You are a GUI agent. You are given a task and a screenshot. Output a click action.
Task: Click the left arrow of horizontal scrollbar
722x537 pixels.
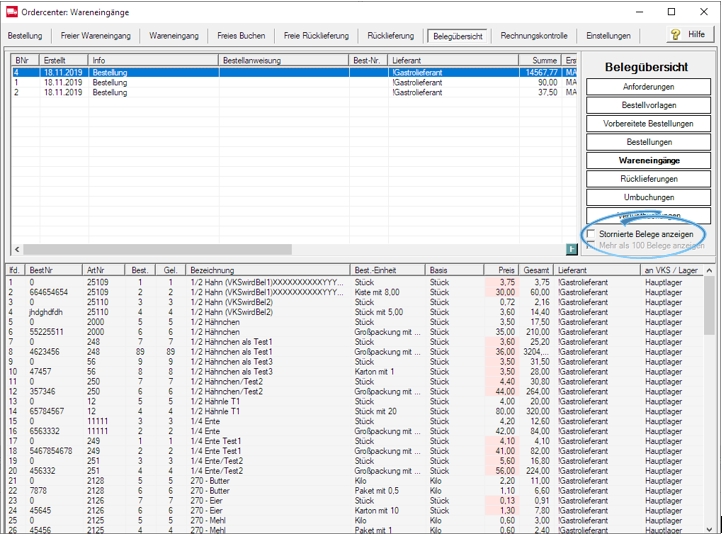(x=17, y=249)
